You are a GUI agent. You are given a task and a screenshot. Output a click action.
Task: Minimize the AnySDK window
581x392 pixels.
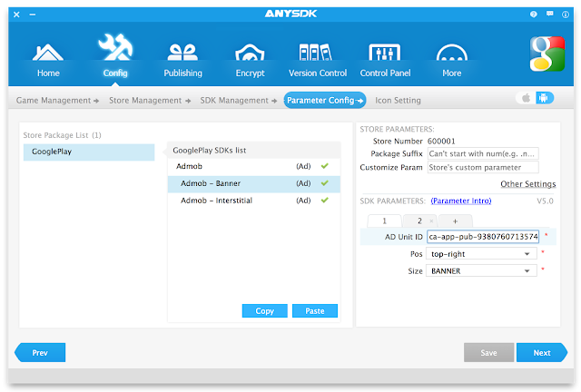tap(33, 15)
